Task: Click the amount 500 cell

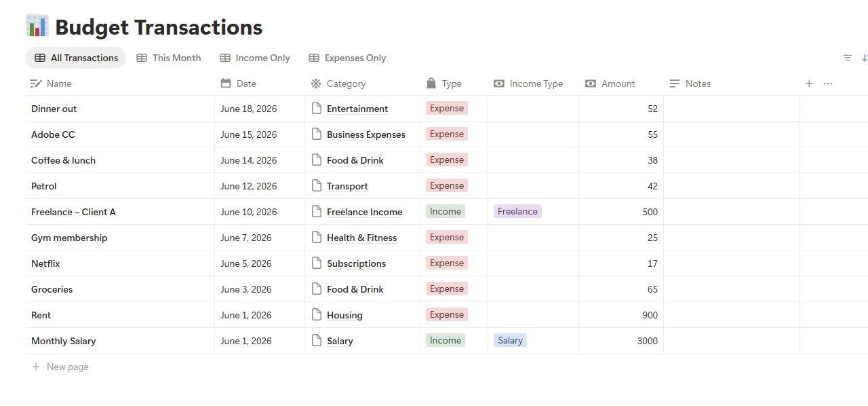Action: [x=622, y=212]
